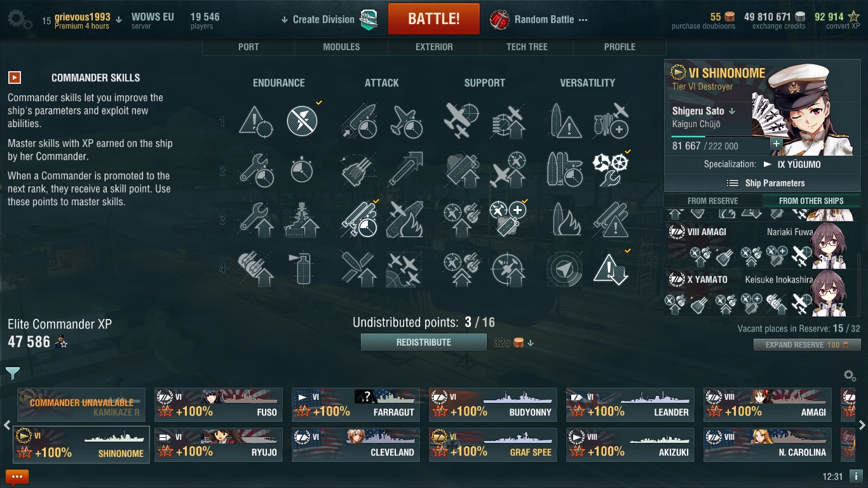Click the red BATTLE! button

(434, 19)
